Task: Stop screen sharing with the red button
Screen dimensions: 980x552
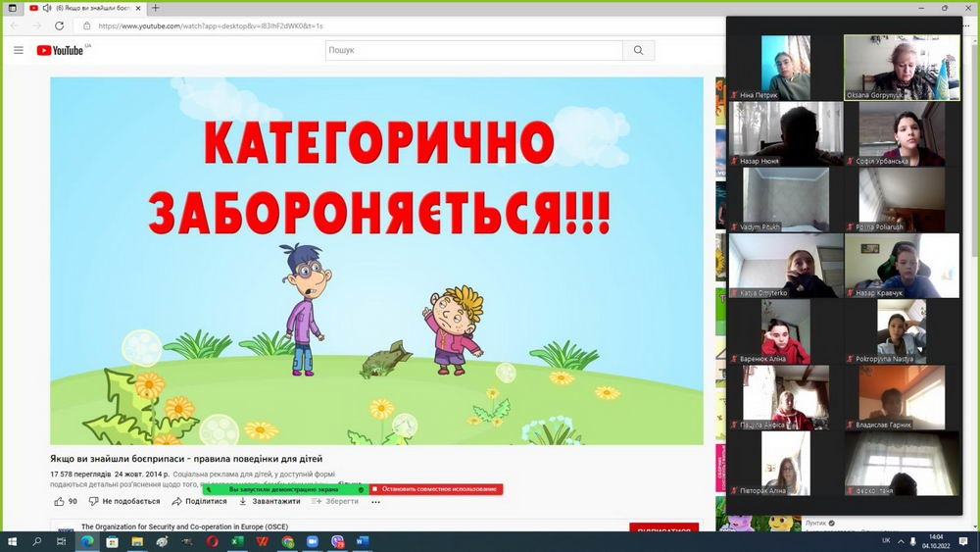Action: pyautogui.click(x=436, y=488)
